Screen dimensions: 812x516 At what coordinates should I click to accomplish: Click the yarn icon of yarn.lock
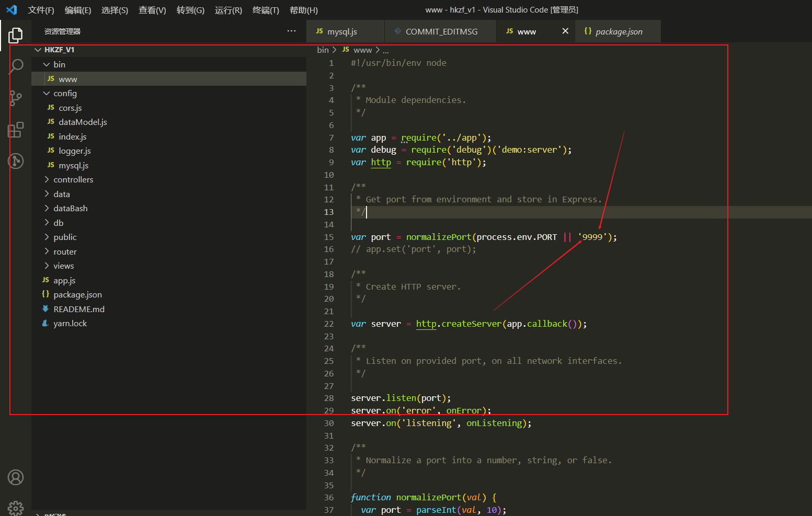coord(45,323)
